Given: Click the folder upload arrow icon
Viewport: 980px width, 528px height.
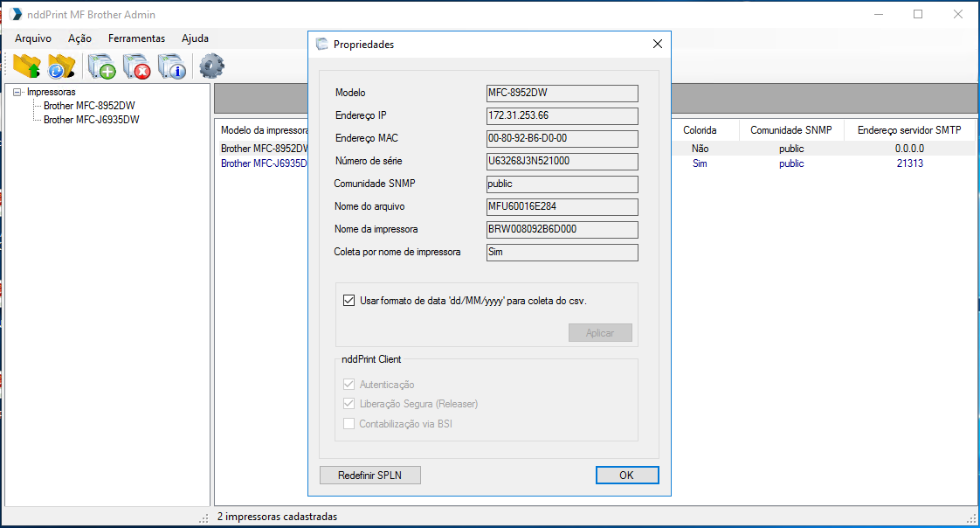Looking at the screenshot, I should [x=27, y=66].
